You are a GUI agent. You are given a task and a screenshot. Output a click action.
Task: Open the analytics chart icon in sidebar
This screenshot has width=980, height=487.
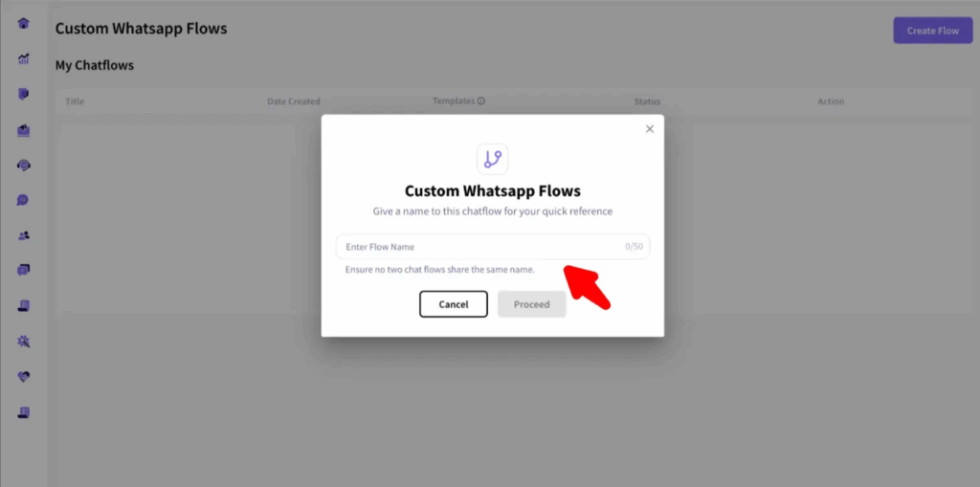24,59
